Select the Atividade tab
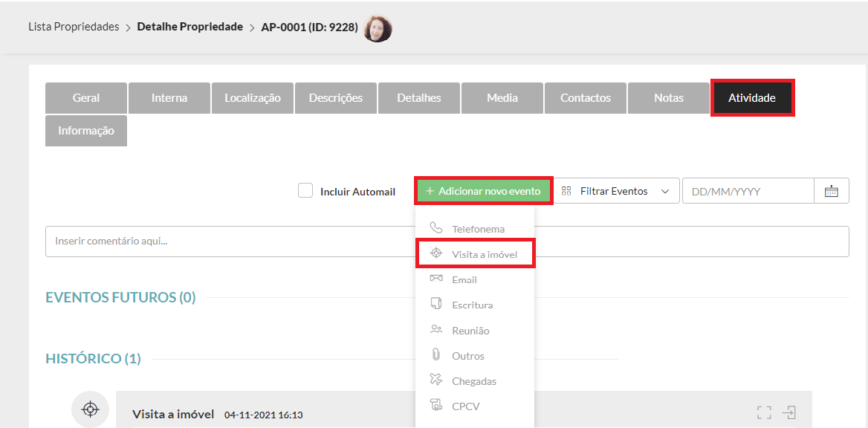The height and width of the screenshot is (428, 868). [752, 98]
